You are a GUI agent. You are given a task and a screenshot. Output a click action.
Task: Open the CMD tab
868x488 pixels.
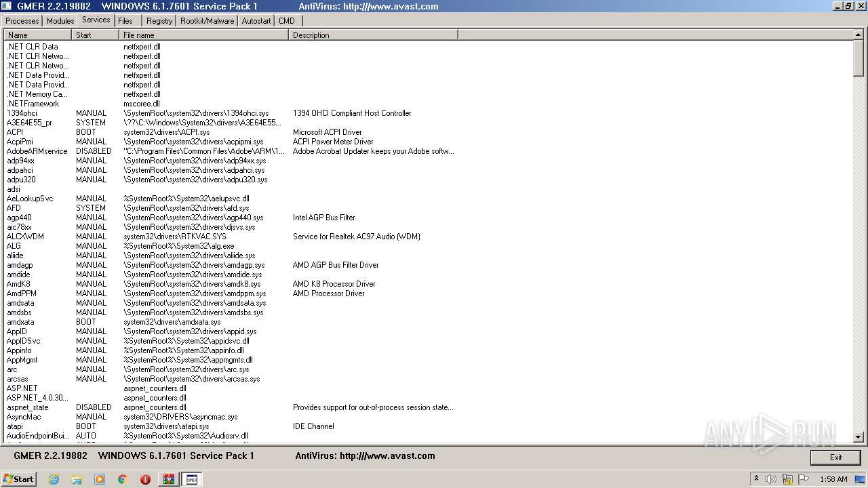click(x=287, y=21)
